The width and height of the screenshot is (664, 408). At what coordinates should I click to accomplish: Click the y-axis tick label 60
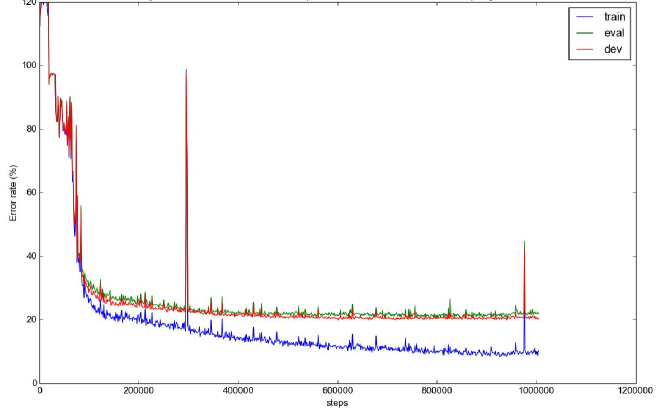(x=31, y=192)
